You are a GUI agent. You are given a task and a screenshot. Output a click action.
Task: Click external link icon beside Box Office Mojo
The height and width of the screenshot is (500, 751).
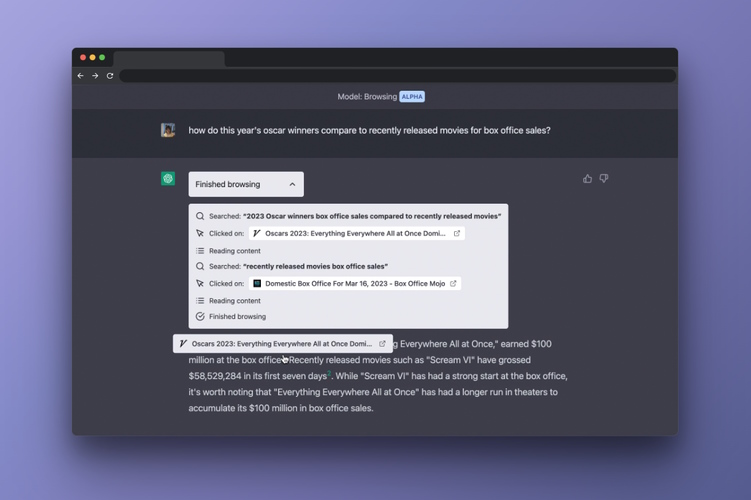click(x=453, y=284)
